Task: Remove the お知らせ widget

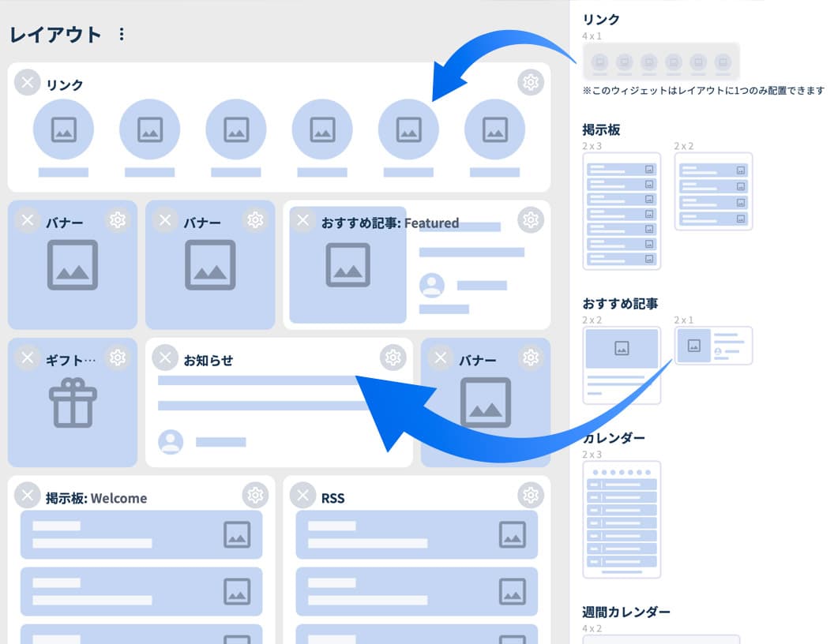Action: pyautogui.click(x=165, y=358)
